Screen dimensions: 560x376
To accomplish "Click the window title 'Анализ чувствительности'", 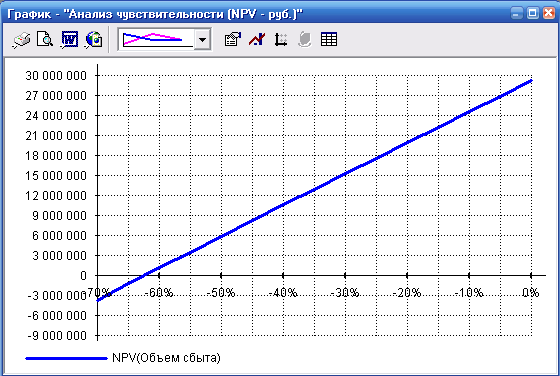I will [x=147, y=14].
